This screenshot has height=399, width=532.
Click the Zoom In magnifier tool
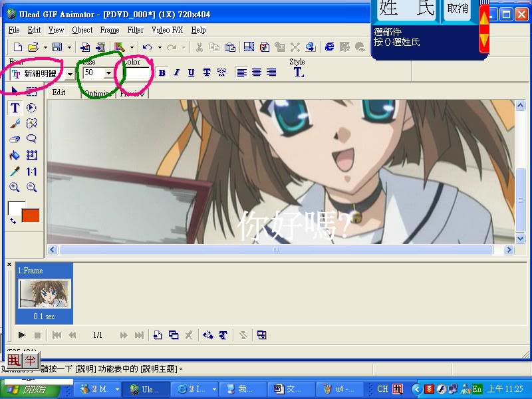pos(15,188)
